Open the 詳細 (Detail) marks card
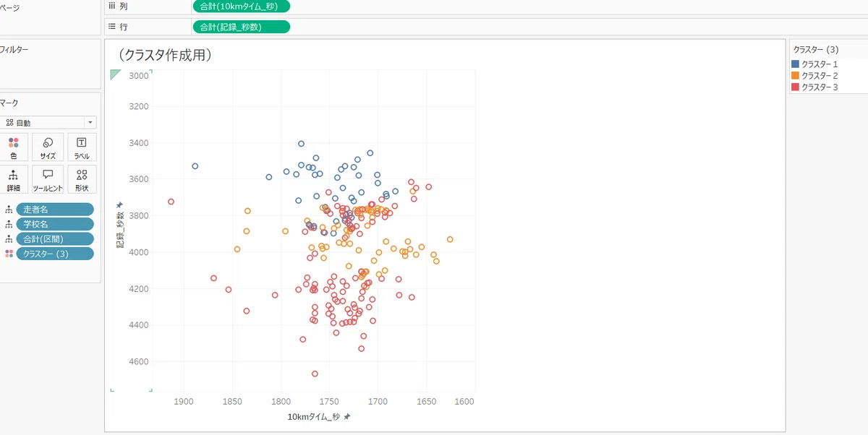 pyautogui.click(x=14, y=179)
